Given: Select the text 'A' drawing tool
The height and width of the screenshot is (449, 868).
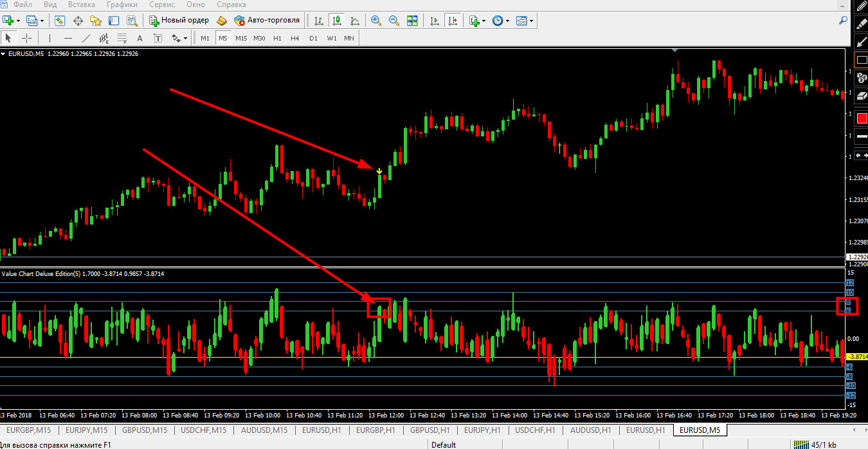Looking at the screenshot, I should (140, 38).
